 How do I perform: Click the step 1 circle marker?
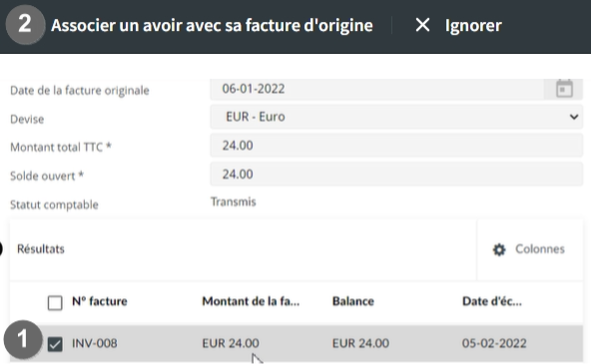(23, 339)
